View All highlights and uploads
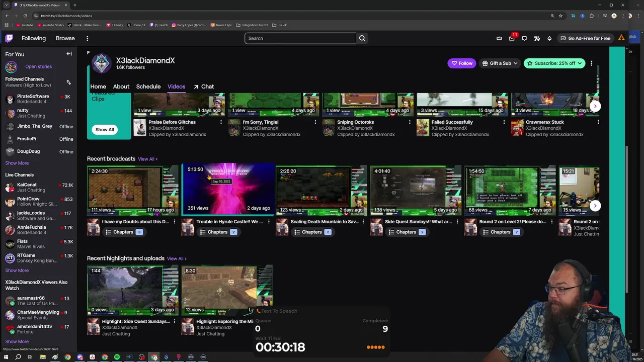 pyautogui.click(x=177, y=258)
